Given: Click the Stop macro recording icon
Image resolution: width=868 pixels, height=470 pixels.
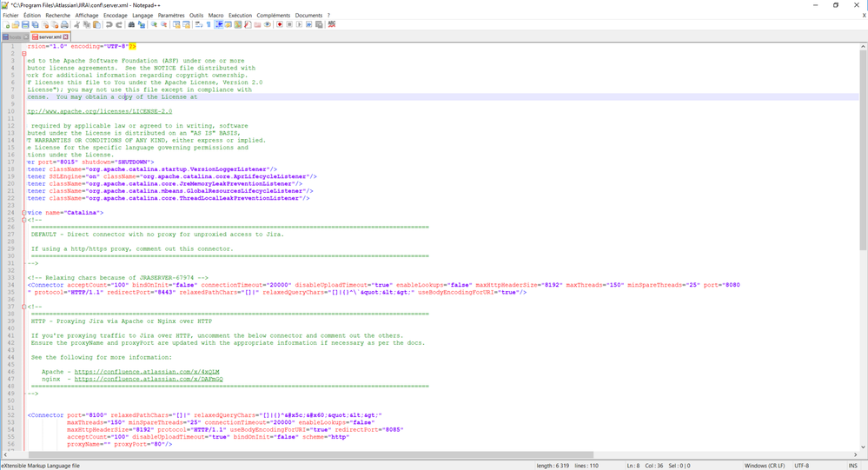Looking at the screenshot, I should click(289, 24).
